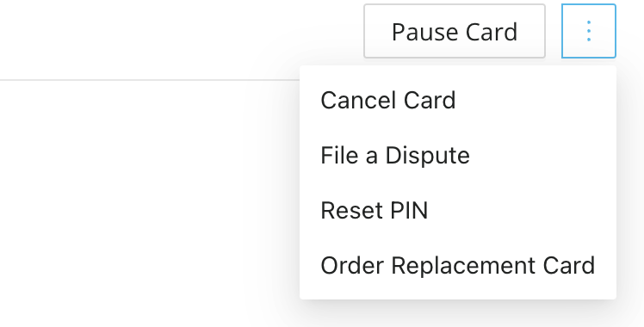Choose Order Replacement Card option
The image size is (644, 327).
(458, 265)
